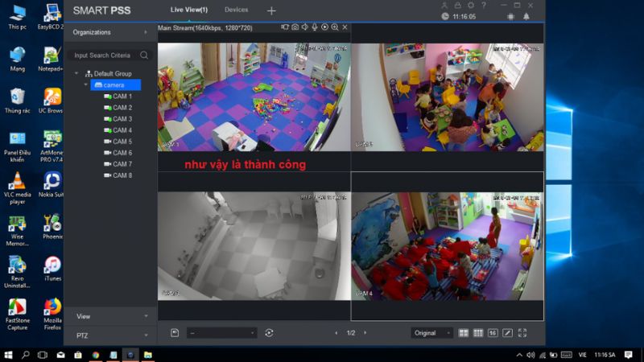Open the Original aspect ratio dropdown
644x362 pixels.
(x=432, y=333)
